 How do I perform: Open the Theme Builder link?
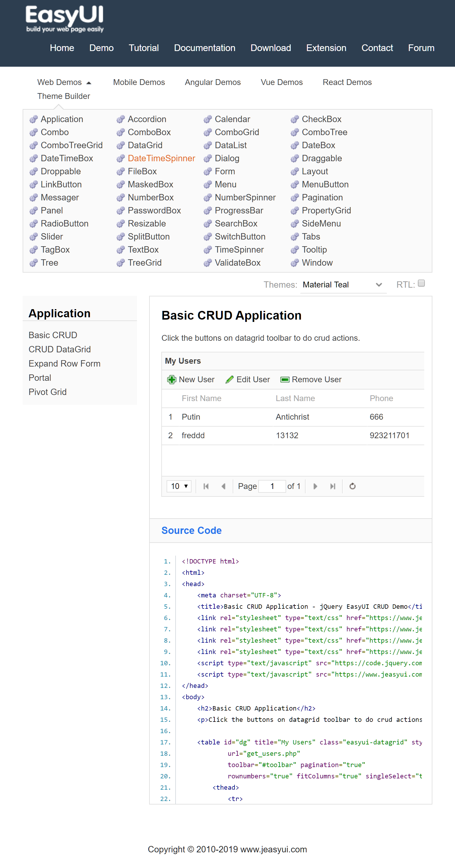tap(64, 96)
